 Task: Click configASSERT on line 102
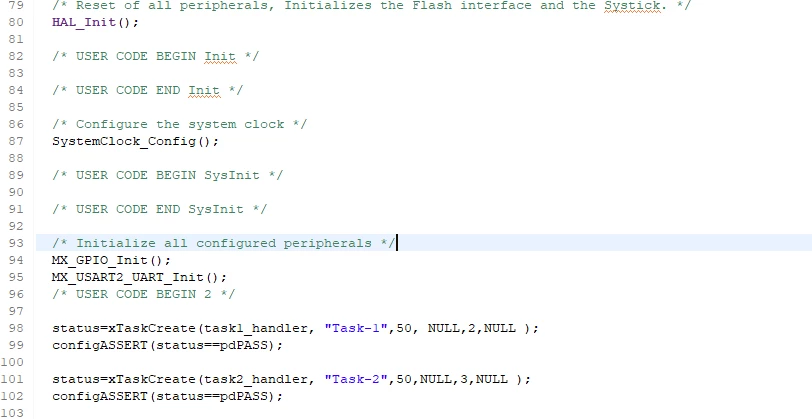click(99, 396)
